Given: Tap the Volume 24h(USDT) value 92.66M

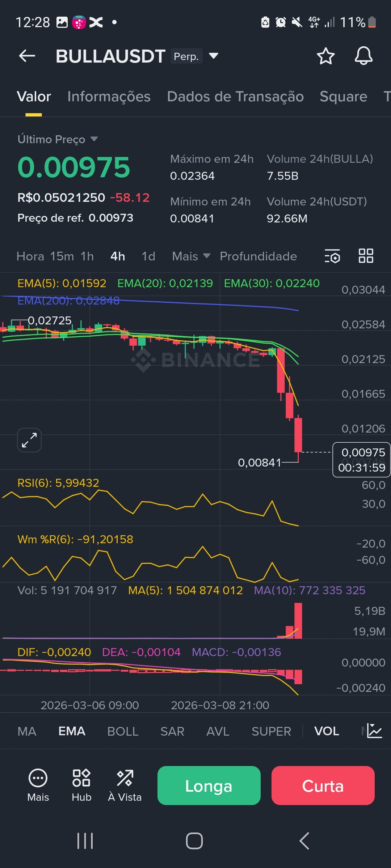Looking at the screenshot, I should click(x=287, y=218).
